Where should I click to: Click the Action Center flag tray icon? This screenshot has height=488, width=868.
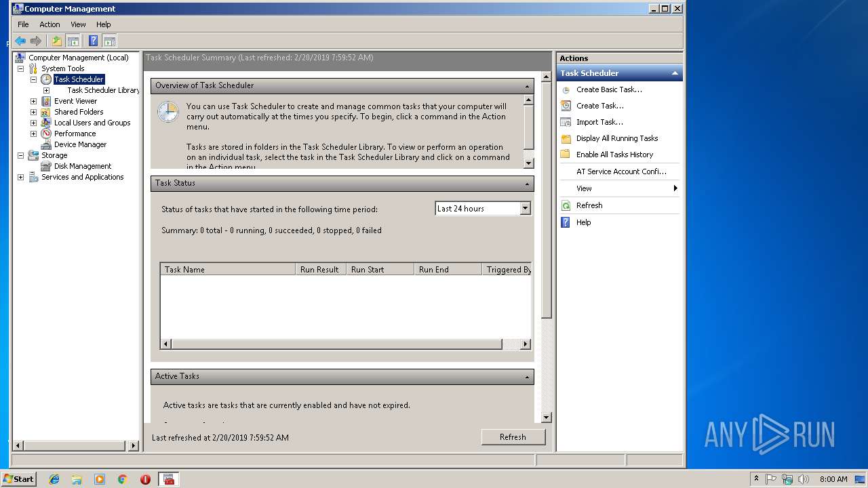coord(771,479)
